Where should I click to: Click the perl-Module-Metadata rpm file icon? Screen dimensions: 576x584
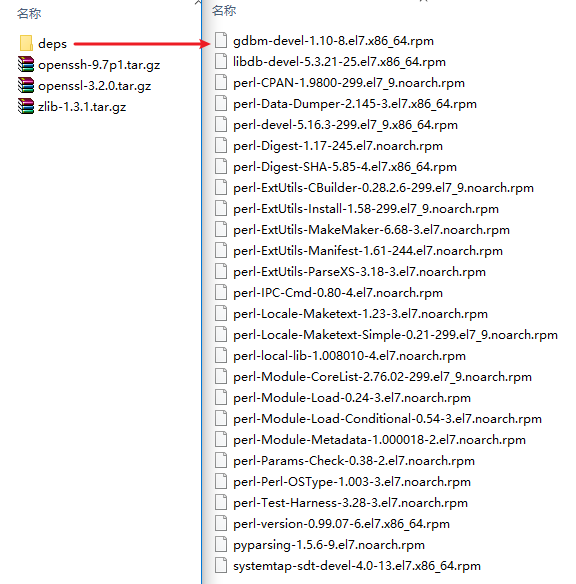tap(221, 439)
